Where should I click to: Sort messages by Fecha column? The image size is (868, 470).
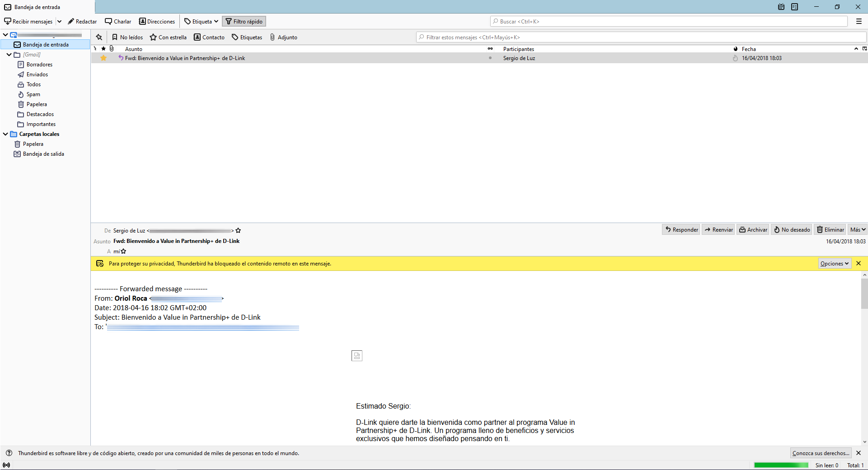point(749,49)
